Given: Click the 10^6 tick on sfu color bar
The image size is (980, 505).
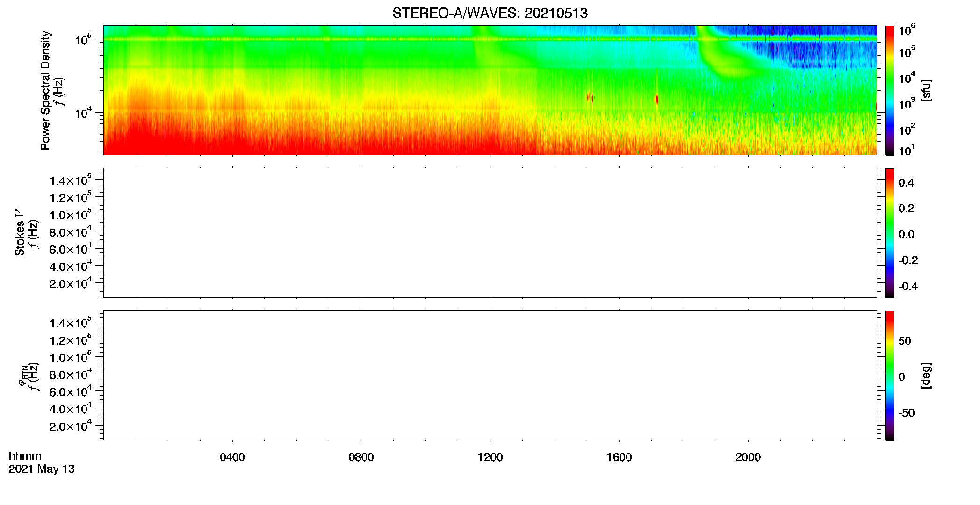Looking at the screenshot, I should point(907,30).
